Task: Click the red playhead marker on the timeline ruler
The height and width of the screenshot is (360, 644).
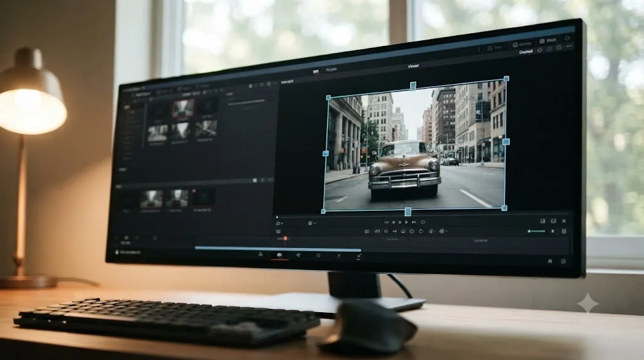Action: click(286, 239)
